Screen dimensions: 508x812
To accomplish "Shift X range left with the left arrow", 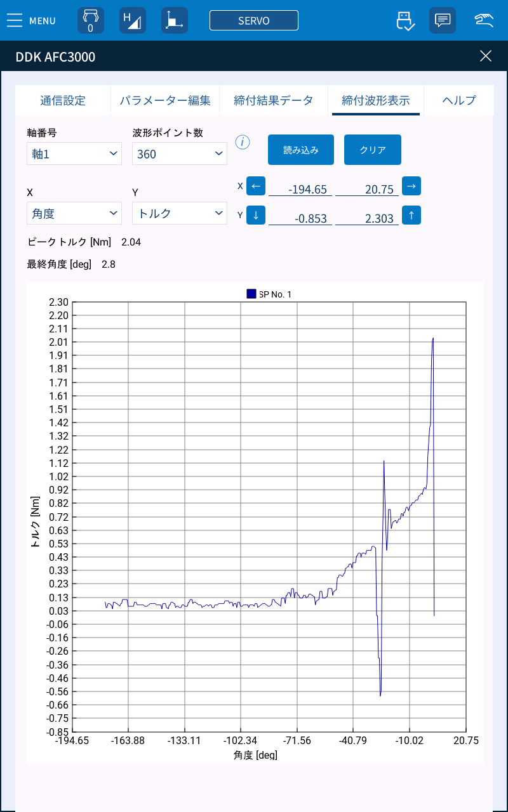I will click(256, 186).
